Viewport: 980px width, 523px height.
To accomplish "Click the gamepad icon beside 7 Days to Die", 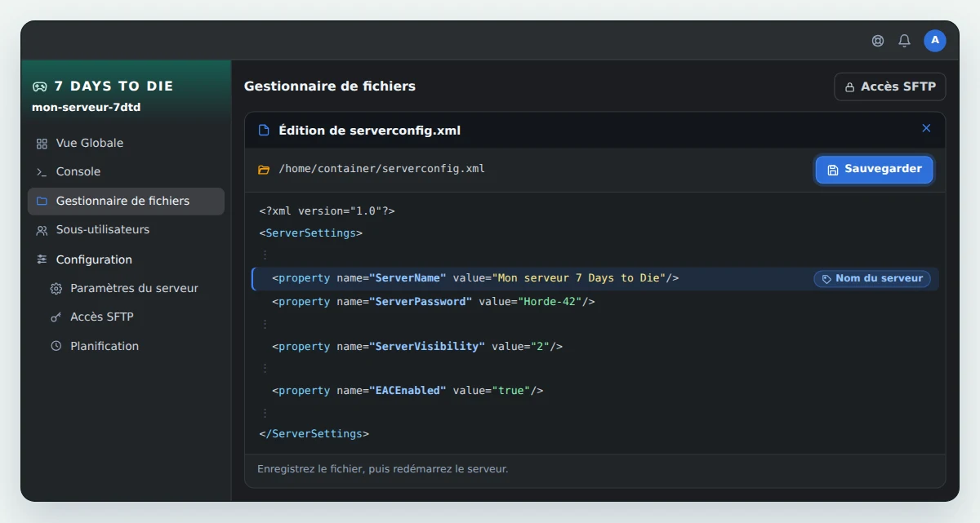I will tap(40, 86).
